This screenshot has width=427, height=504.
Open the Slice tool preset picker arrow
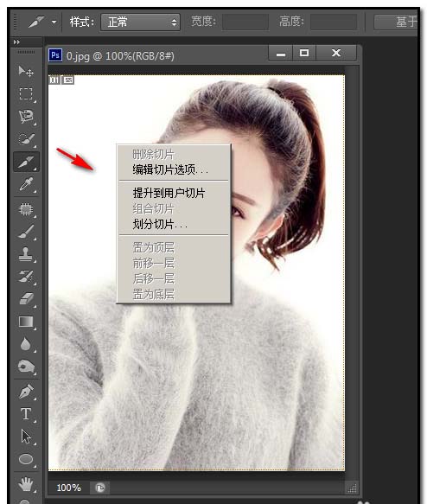coord(54,22)
